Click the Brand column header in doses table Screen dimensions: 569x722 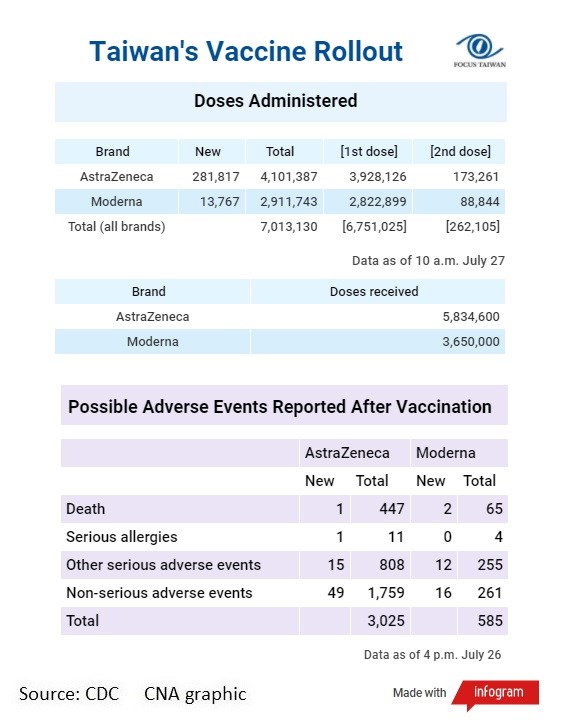coord(112,151)
